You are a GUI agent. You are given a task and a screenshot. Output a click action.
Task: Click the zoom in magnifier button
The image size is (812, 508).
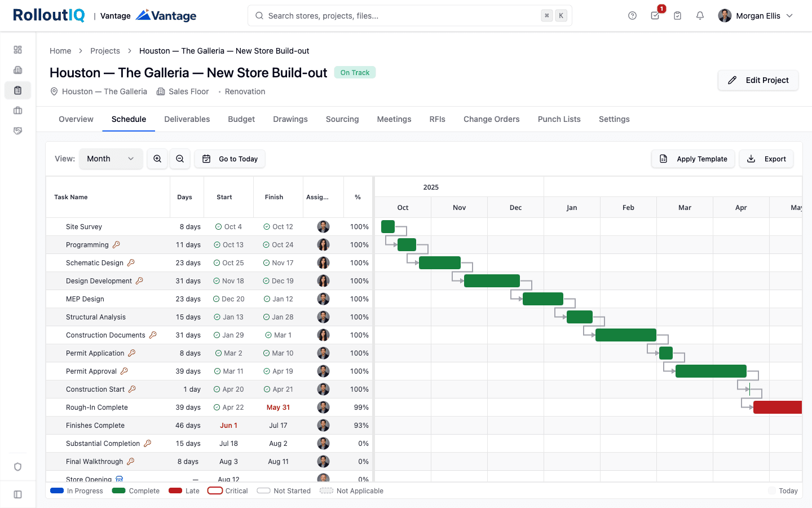(157, 159)
